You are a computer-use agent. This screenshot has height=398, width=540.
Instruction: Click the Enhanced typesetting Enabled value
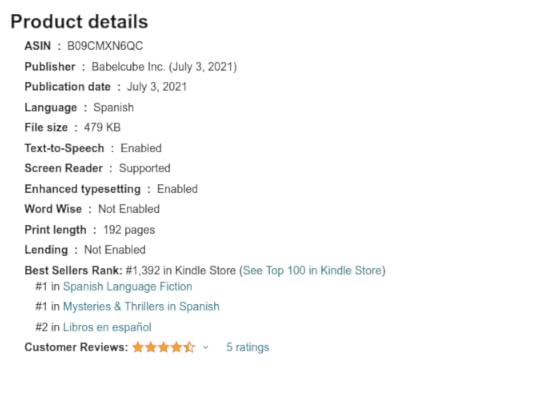177,189
